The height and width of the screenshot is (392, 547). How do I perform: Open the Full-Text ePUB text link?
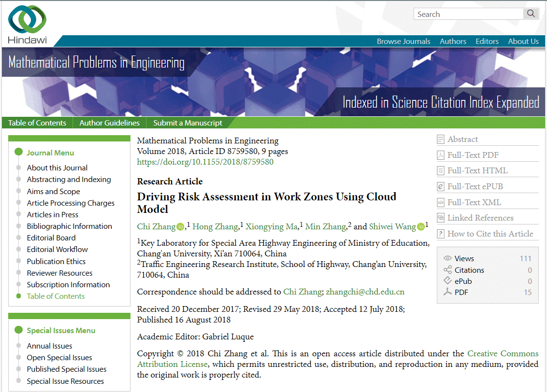coord(475,186)
